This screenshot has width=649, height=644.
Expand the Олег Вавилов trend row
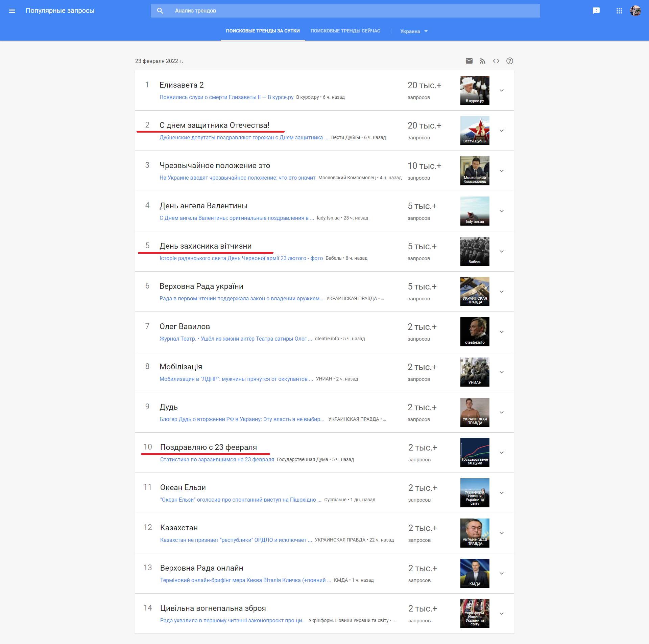coord(502,332)
